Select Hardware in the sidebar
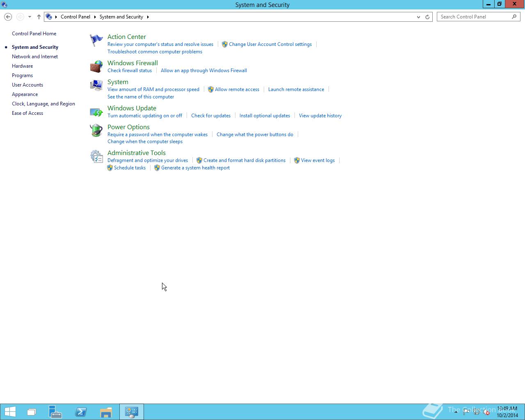The height and width of the screenshot is (420, 525). [x=23, y=66]
